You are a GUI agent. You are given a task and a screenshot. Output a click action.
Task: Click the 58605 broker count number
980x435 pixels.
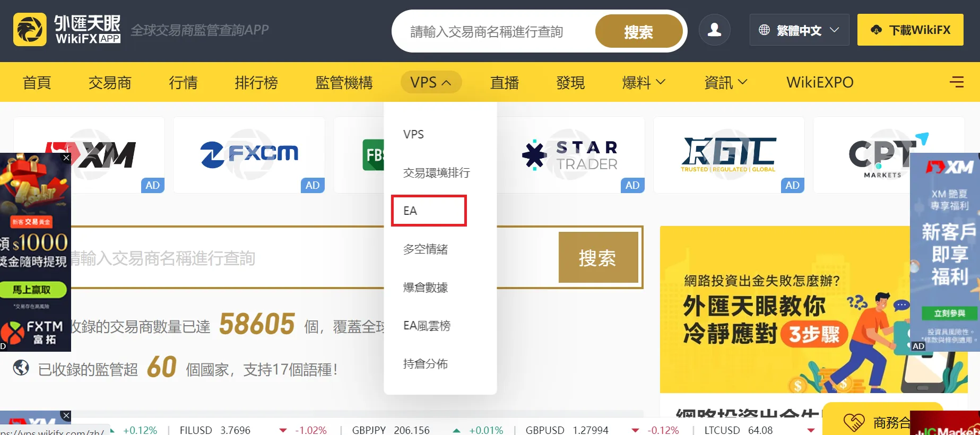tap(257, 324)
